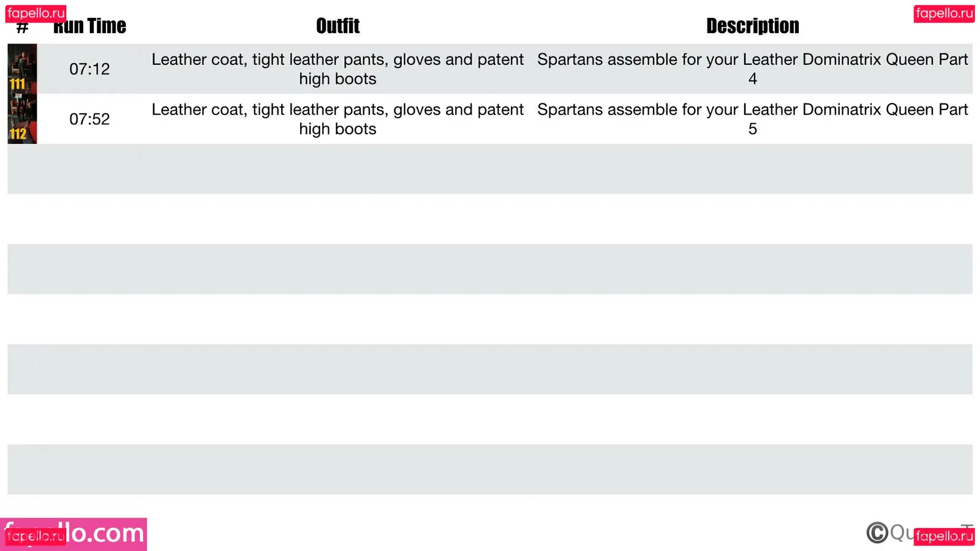Click the top-right fapello.ru watermark badge

[944, 13]
